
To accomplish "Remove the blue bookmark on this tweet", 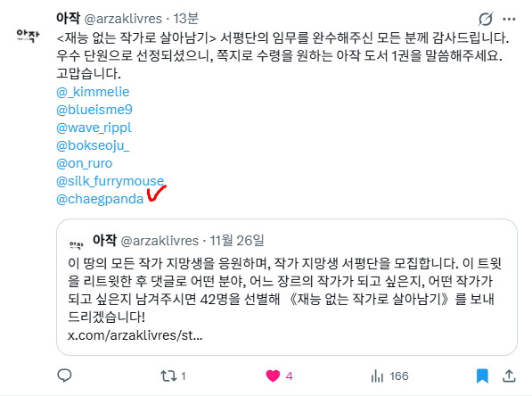I will (482, 376).
